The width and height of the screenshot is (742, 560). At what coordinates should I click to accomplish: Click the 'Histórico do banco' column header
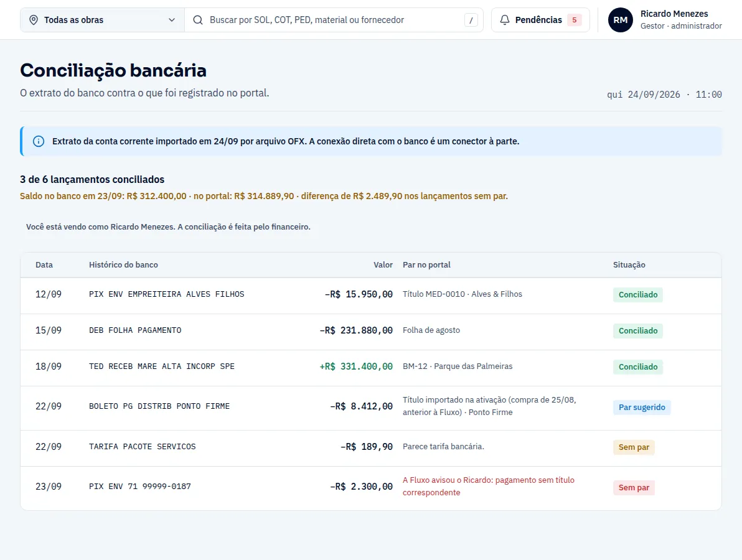(x=123, y=265)
